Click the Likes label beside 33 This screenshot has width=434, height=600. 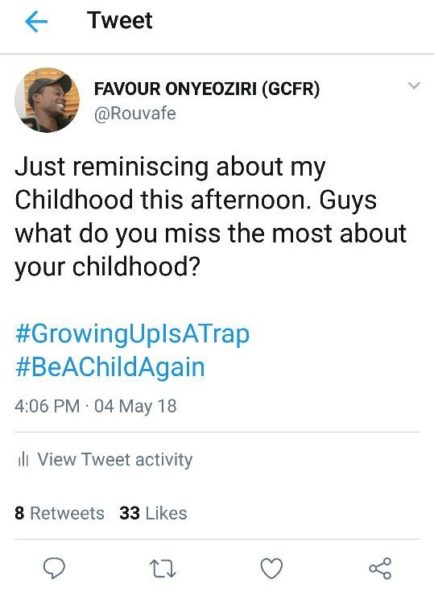[166, 514]
